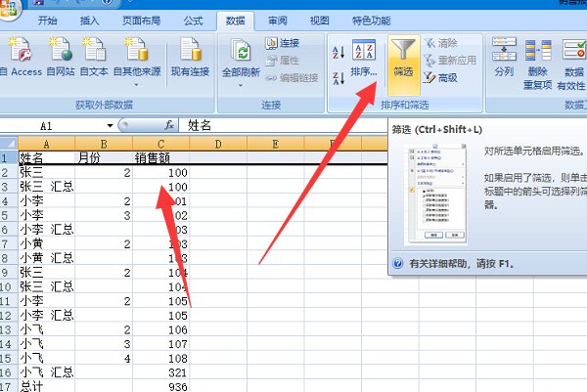
Task: Open the 审阅 Review tab
Action: (x=278, y=21)
